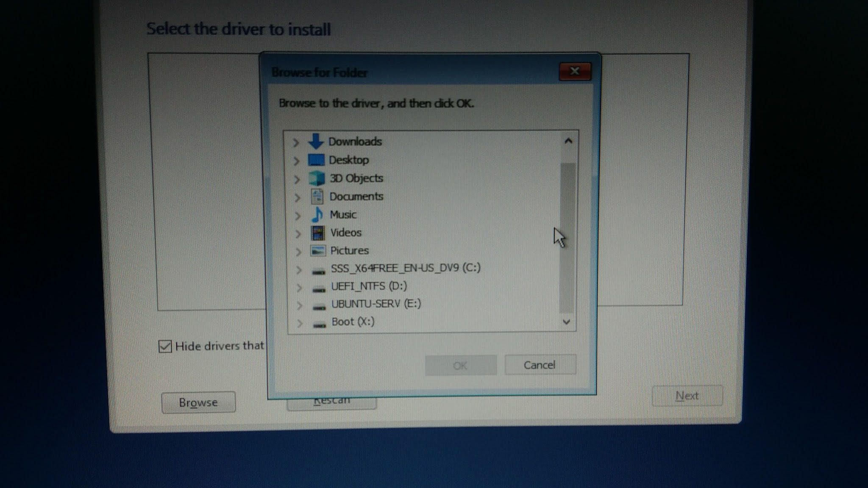868x488 pixels.
Task: Expand the UBUNTU-SERV (E:) drive node
Action: [300, 305]
